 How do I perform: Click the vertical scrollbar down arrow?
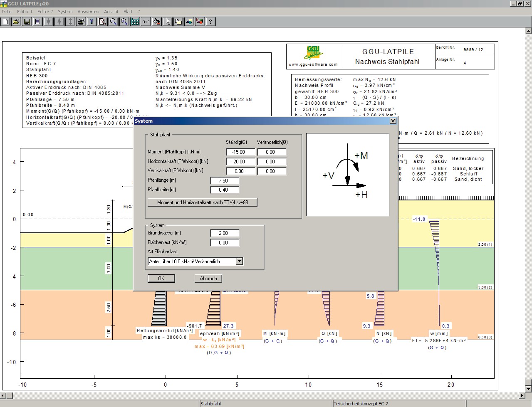[x=529, y=388]
